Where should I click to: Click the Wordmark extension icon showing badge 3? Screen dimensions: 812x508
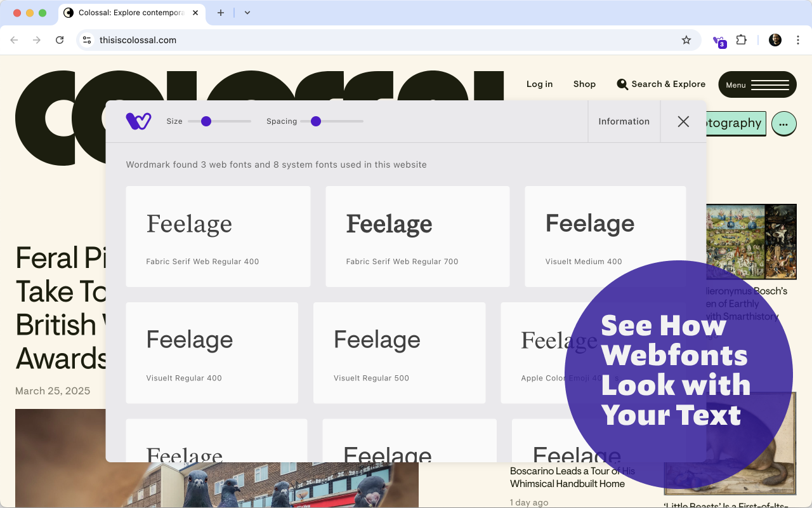tap(719, 40)
